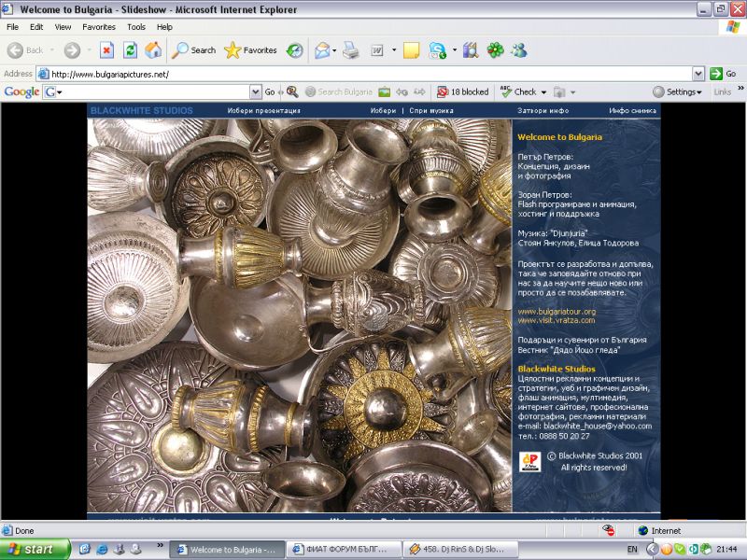Go to the Home page
Image resolution: width=747 pixels, height=560 pixels.
tap(152, 50)
